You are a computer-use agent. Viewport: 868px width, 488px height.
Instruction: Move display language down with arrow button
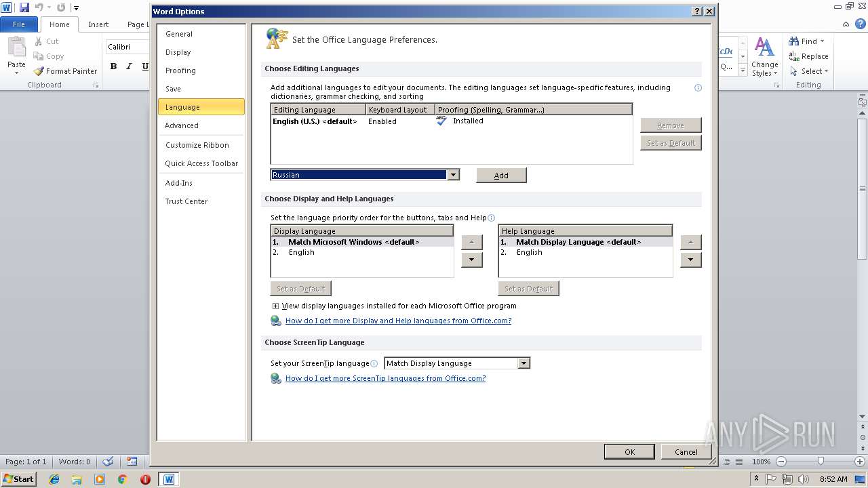(x=472, y=260)
